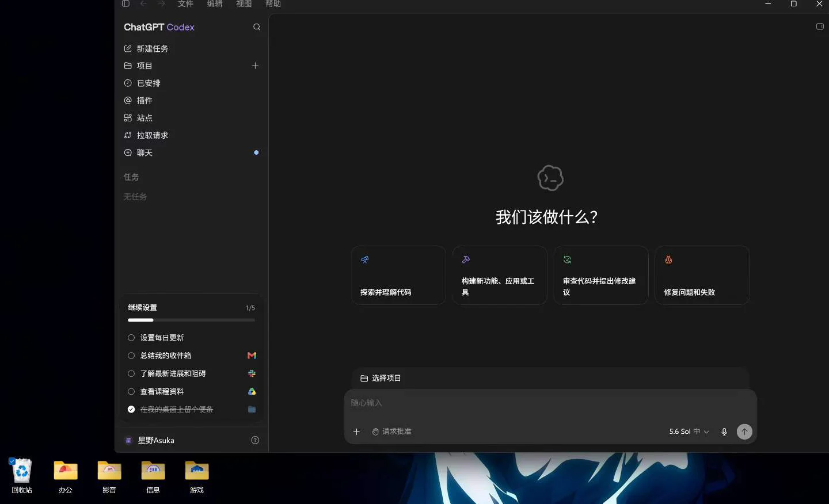Open the 请求批准 approval mode selector
This screenshot has width=829, height=504.
pyautogui.click(x=391, y=432)
